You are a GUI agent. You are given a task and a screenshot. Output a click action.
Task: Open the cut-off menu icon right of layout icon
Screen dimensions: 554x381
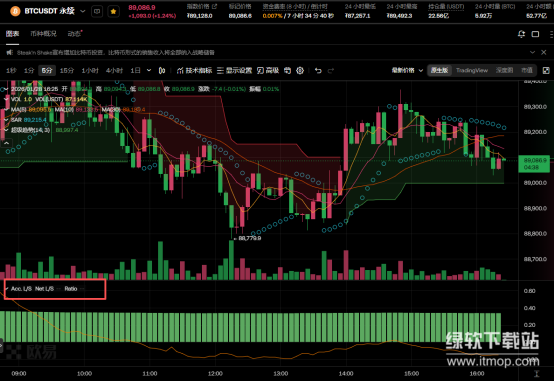551,34
